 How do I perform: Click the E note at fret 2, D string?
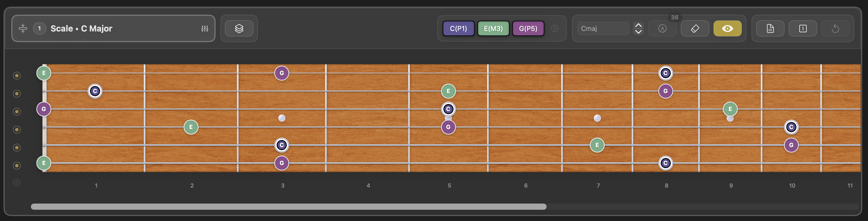191,127
